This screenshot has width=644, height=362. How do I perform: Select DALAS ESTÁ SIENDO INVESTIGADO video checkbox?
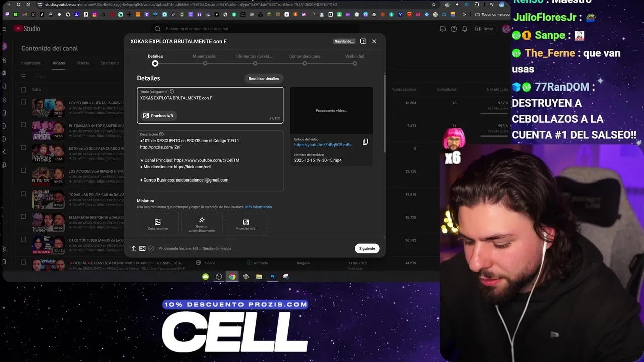(x=23, y=262)
